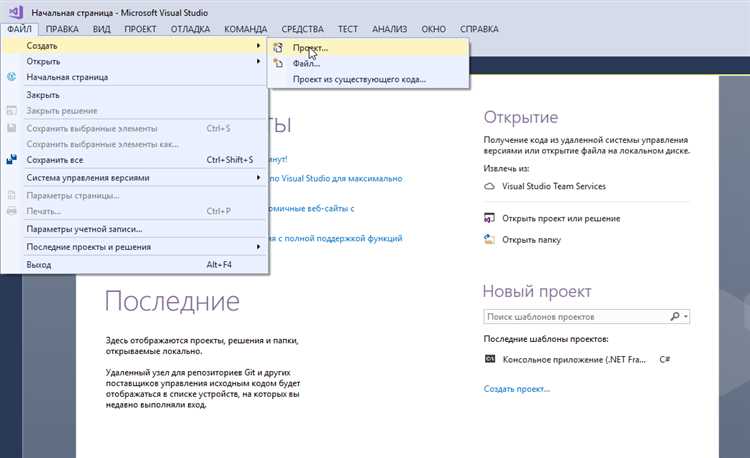Click the Последние шаблоны проектов: label

point(546,339)
